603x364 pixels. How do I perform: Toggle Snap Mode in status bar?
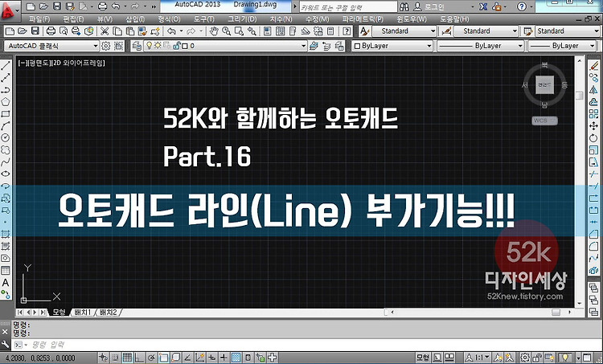(x=115, y=358)
